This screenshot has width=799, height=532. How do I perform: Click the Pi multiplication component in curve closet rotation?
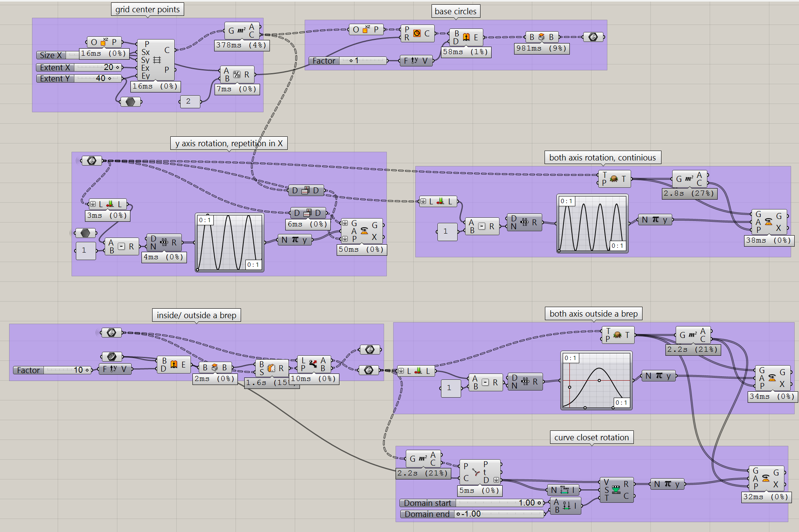pyautogui.click(x=667, y=484)
